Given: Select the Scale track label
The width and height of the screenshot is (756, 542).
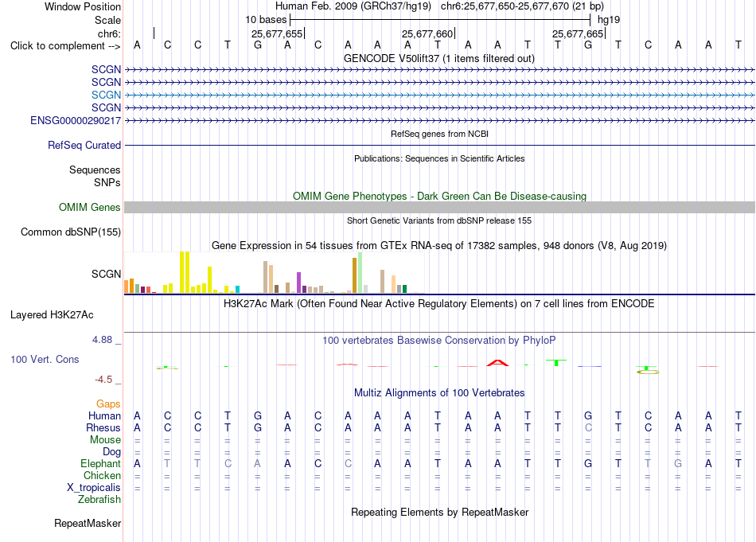Looking at the screenshot, I should 107,20.
